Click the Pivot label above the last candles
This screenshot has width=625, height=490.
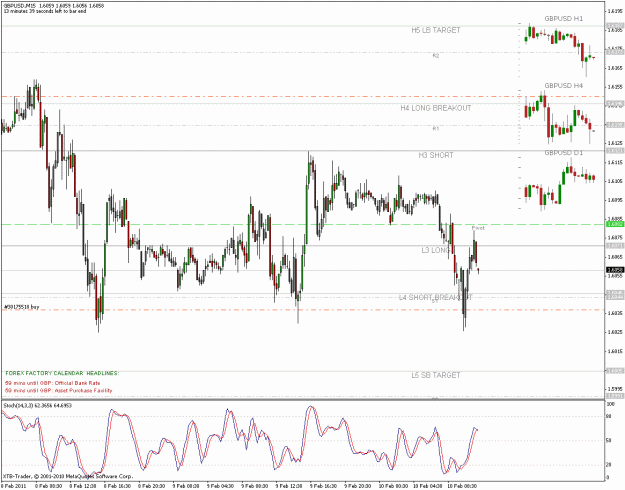[478, 228]
